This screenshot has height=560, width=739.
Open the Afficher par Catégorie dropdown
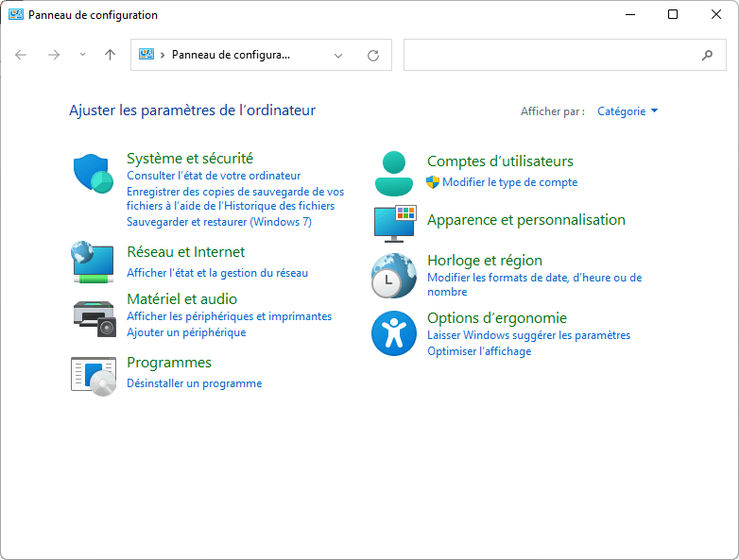pyautogui.click(x=627, y=111)
